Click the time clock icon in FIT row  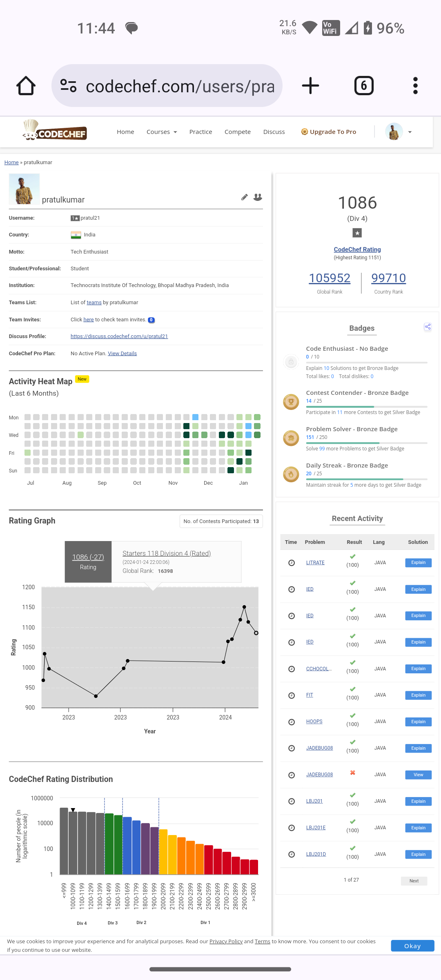(x=292, y=695)
